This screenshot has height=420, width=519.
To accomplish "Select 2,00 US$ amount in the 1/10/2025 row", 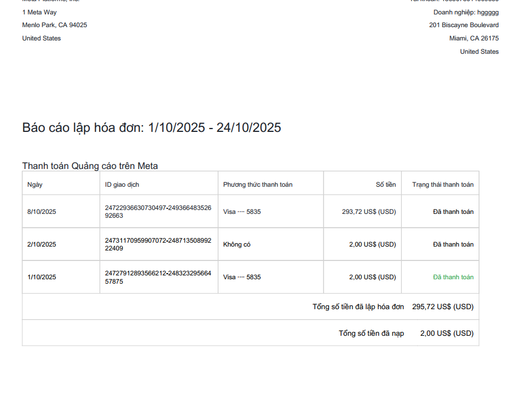I will click(372, 277).
